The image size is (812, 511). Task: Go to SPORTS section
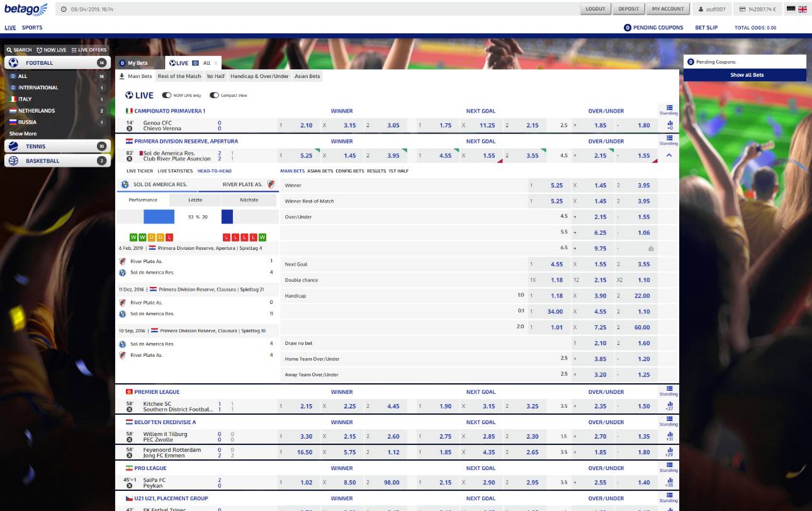pos(32,28)
